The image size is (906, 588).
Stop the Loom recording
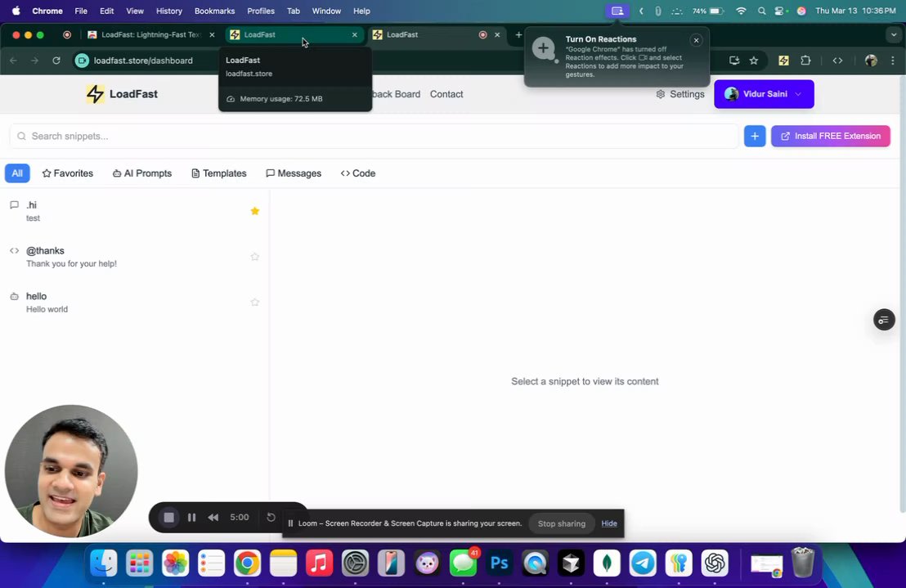coord(168,518)
